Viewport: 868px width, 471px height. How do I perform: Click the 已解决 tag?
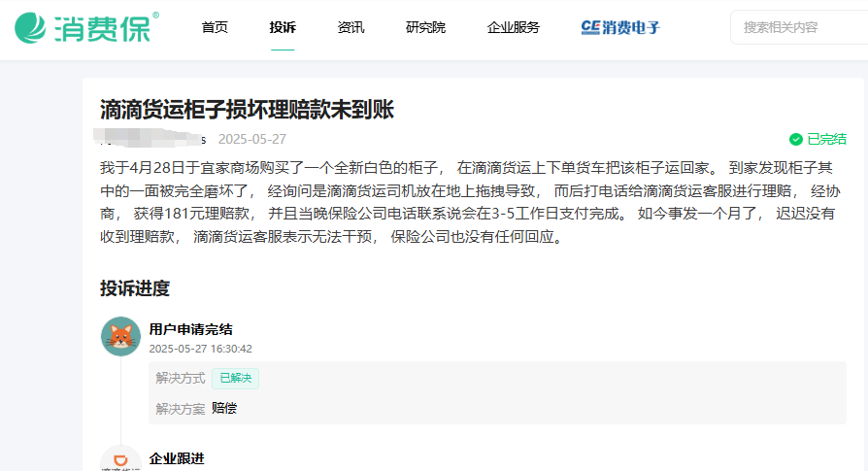coord(235,379)
